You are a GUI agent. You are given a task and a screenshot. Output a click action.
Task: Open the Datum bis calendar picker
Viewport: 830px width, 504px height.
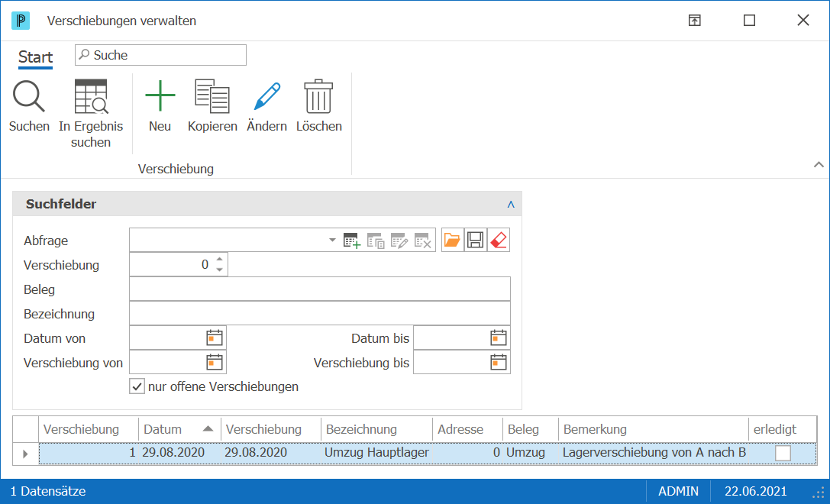pos(499,338)
